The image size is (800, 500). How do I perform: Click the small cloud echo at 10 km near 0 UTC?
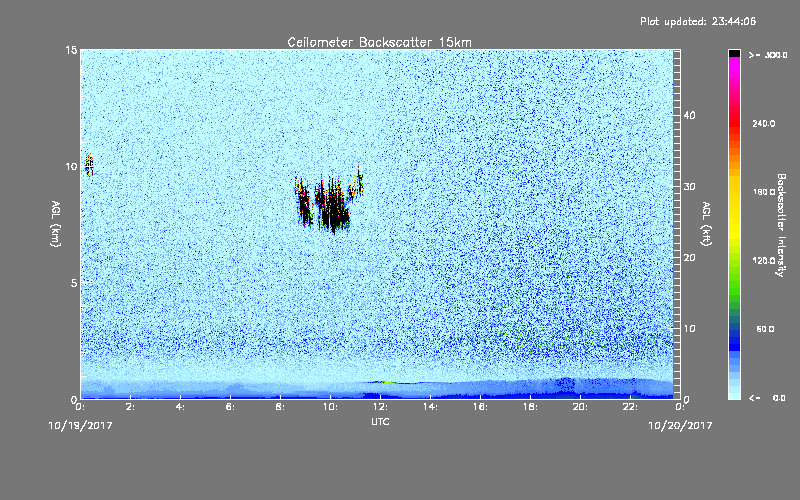pos(89,165)
